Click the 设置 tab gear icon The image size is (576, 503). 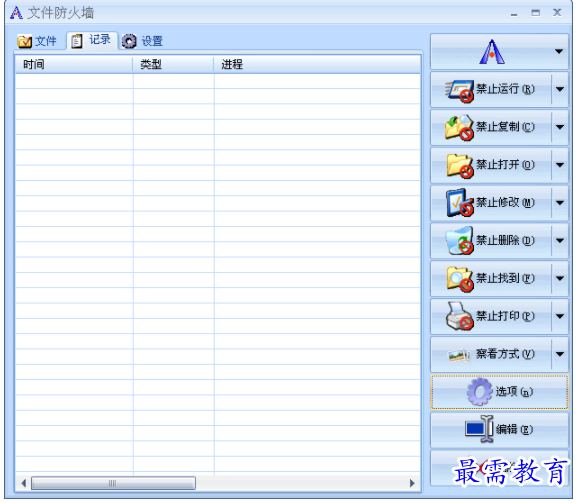pos(129,41)
